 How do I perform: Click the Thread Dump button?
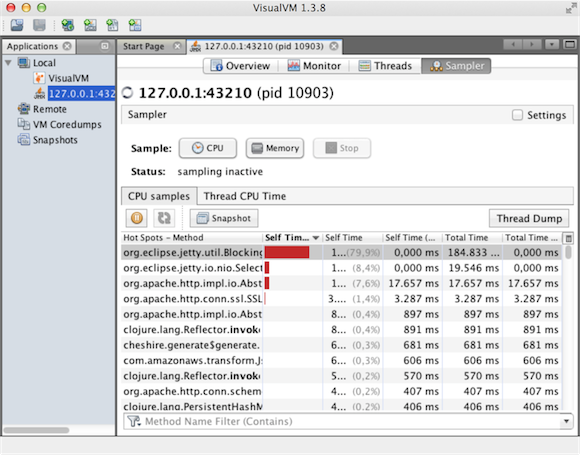(x=530, y=218)
